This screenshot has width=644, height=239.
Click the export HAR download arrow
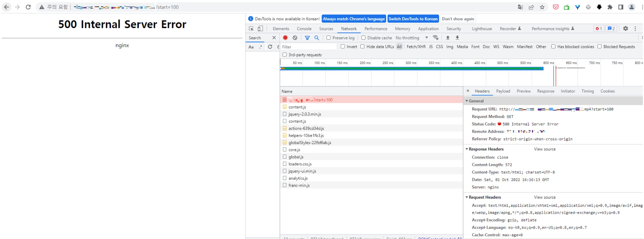pyautogui.click(x=457, y=38)
